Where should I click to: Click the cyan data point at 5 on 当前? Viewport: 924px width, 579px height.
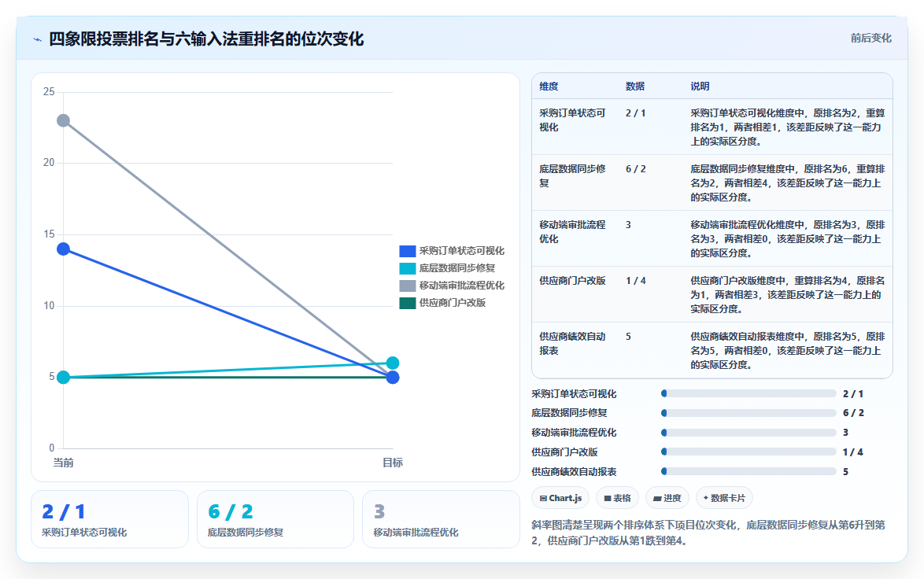click(63, 377)
